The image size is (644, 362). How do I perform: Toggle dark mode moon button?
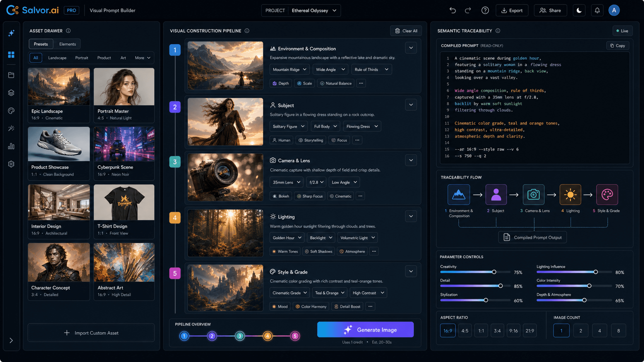coord(579,10)
